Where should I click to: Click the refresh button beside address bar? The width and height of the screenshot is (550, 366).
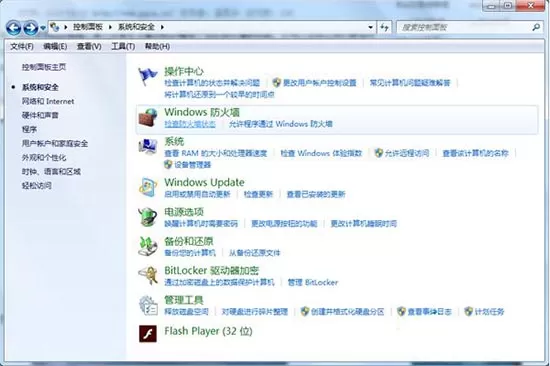click(x=384, y=27)
